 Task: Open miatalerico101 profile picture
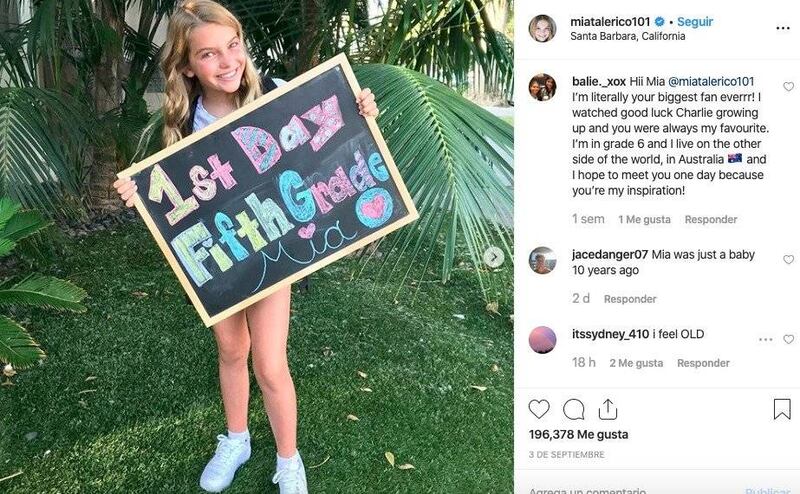[542, 28]
